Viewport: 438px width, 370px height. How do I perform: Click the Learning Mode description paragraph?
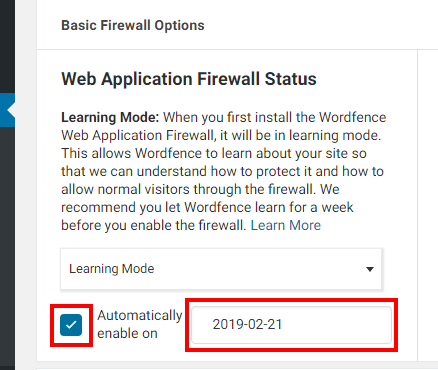223,171
